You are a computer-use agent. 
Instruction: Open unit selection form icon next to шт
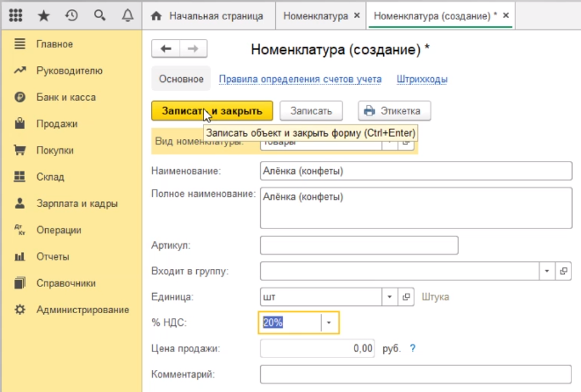[406, 297]
